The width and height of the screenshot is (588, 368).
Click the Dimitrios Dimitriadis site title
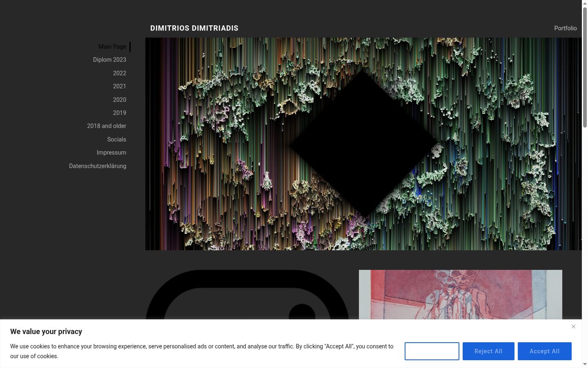point(194,28)
